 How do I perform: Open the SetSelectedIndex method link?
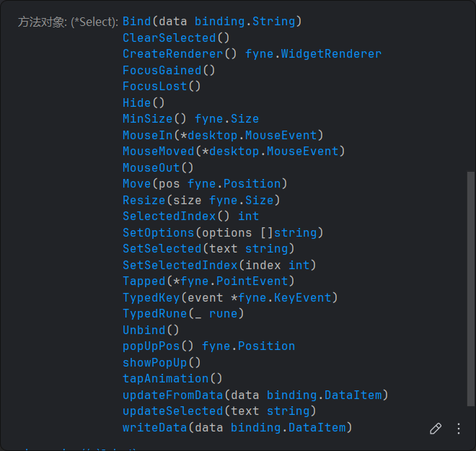coord(180,265)
